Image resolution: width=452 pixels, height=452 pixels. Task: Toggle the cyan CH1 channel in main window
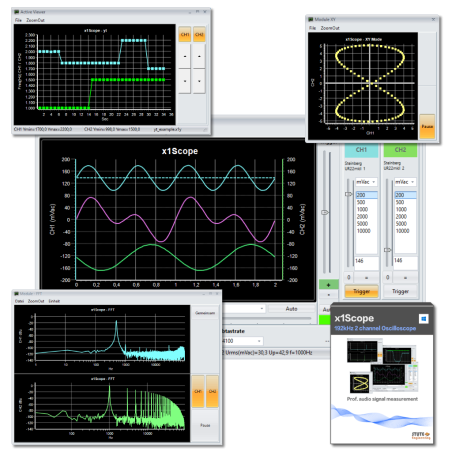click(x=361, y=150)
